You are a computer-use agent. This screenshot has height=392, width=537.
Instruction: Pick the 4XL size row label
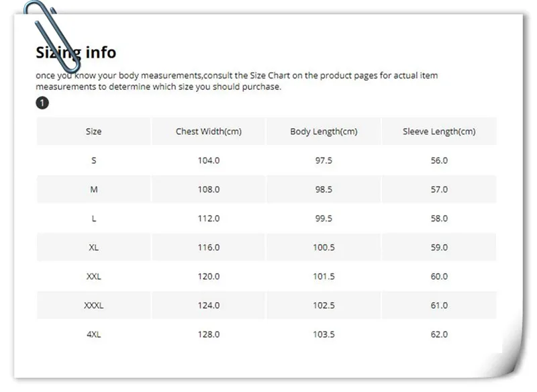(x=94, y=334)
